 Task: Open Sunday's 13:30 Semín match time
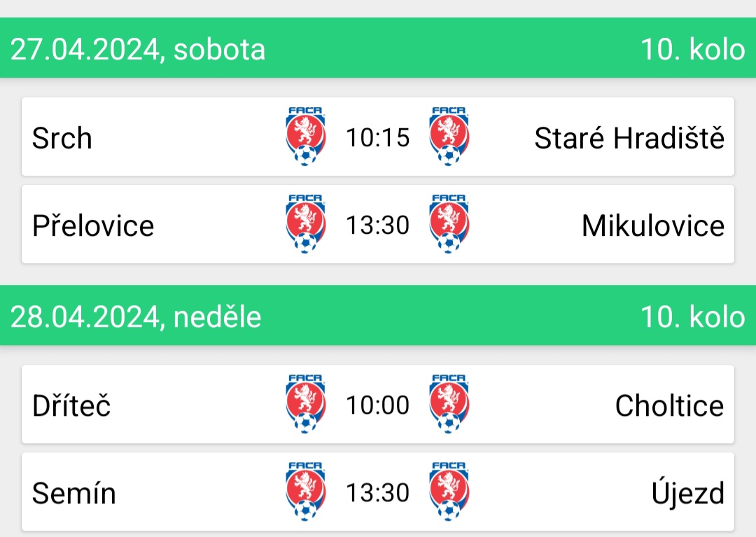coord(378,493)
